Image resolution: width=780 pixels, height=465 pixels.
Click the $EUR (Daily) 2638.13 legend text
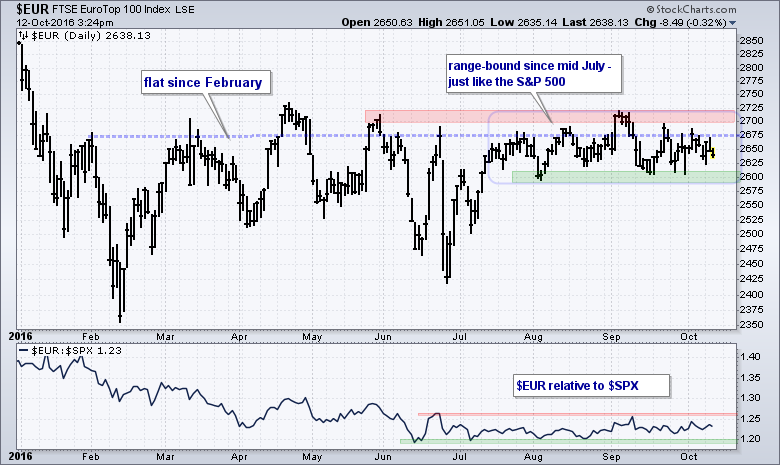click(91, 36)
